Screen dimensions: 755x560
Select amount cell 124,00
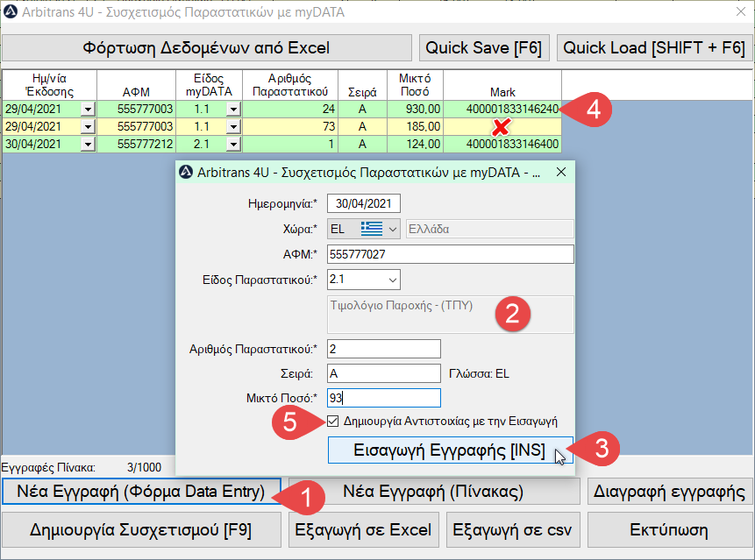[x=415, y=144]
